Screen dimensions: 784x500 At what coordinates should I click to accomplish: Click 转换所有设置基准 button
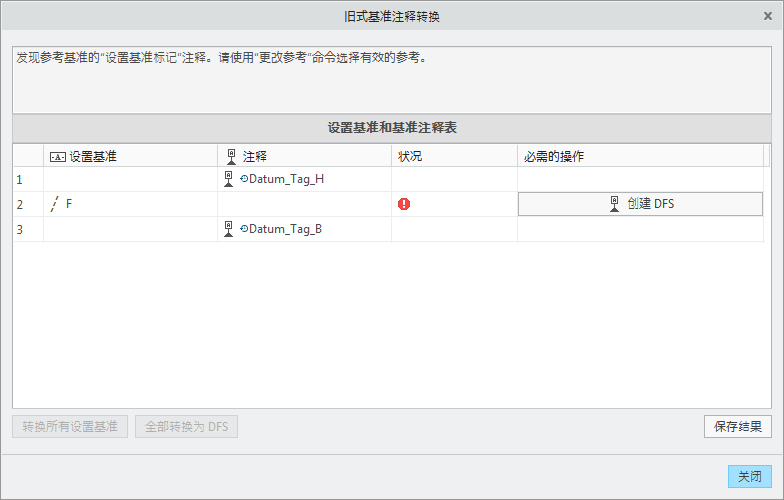tap(70, 427)
